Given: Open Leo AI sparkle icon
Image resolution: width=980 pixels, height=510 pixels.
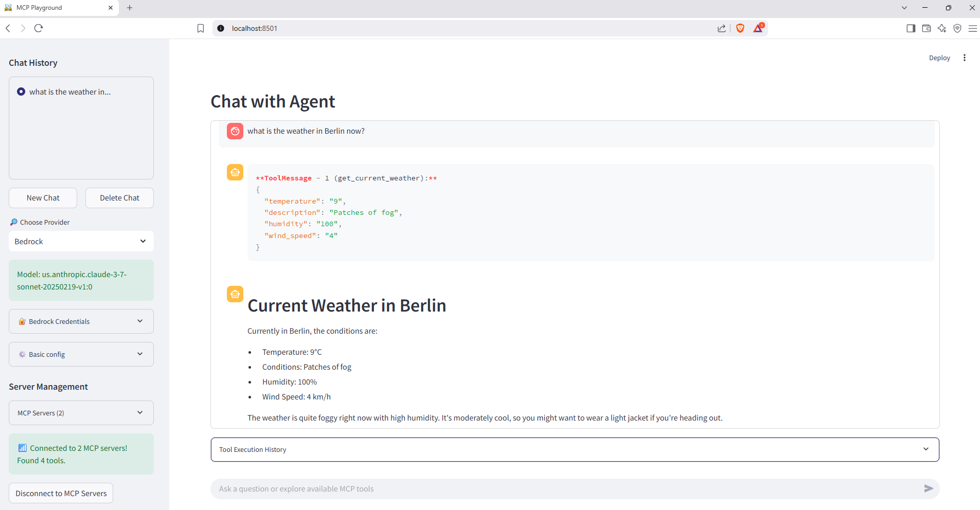Looking at the screenshot, I should 942,28.
